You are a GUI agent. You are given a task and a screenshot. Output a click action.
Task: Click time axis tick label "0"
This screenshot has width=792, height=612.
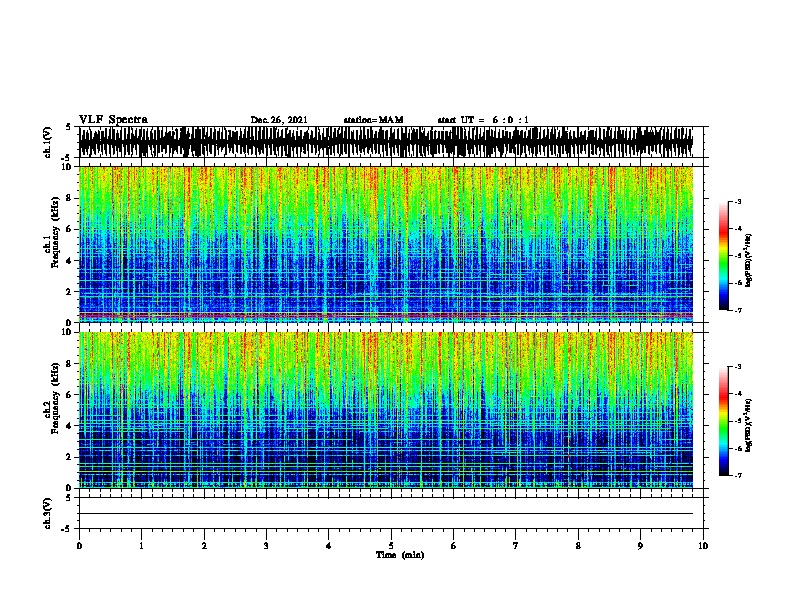[79, 546]
